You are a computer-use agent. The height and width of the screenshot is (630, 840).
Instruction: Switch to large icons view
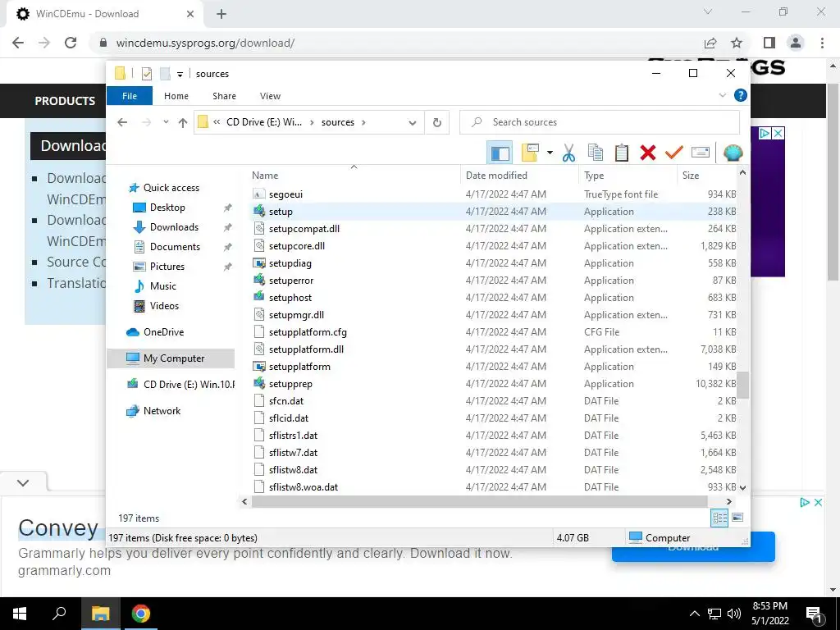737,518
